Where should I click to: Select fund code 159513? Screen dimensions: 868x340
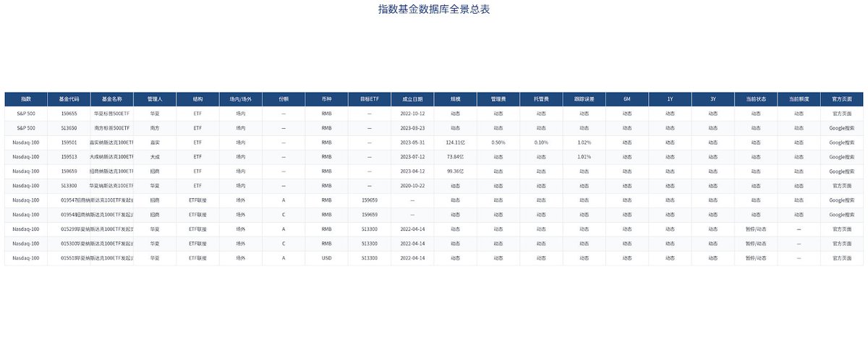(x=69, y=157)
